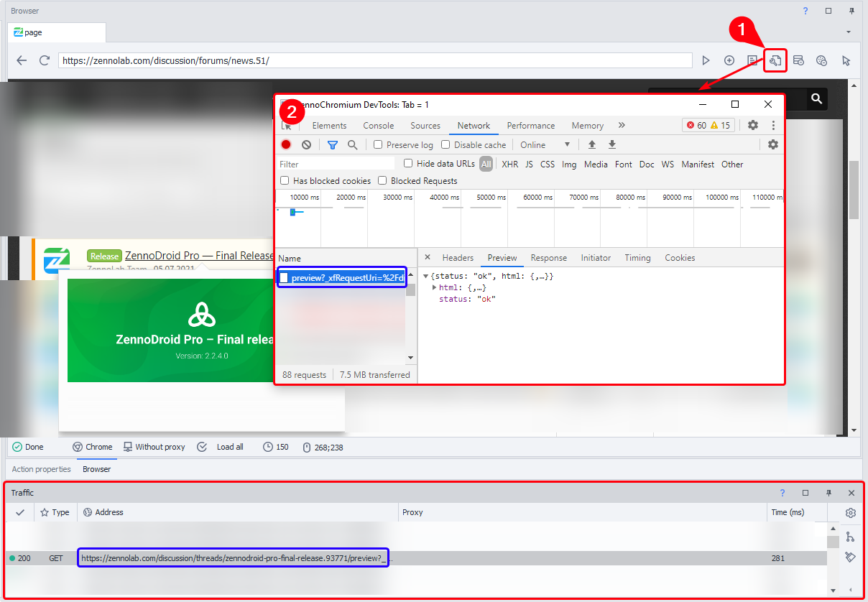
Task: Click the search magnifier in DevTools toolbar
Action: coord(353,144)
